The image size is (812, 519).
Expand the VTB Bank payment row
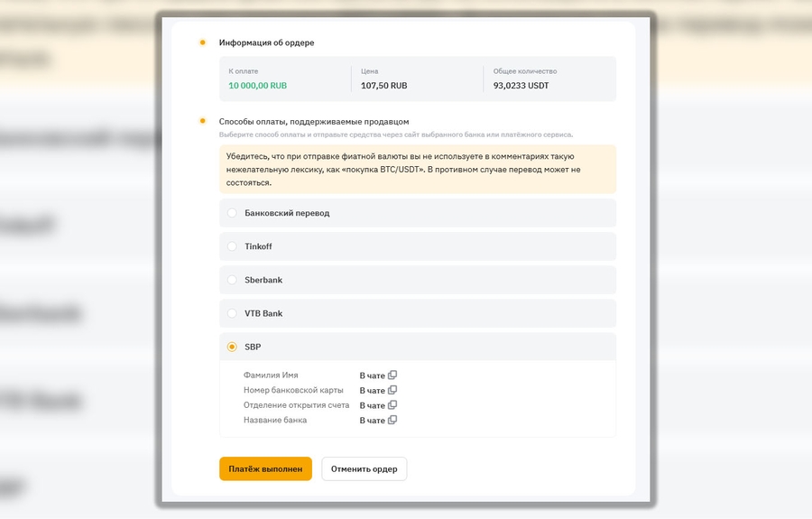(x=417, y=313)
